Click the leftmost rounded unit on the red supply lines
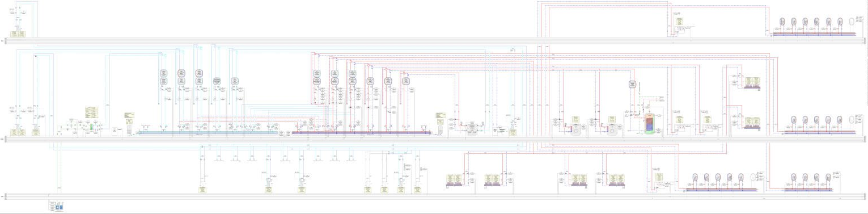The image size is (868, 214). coord(317,77)
